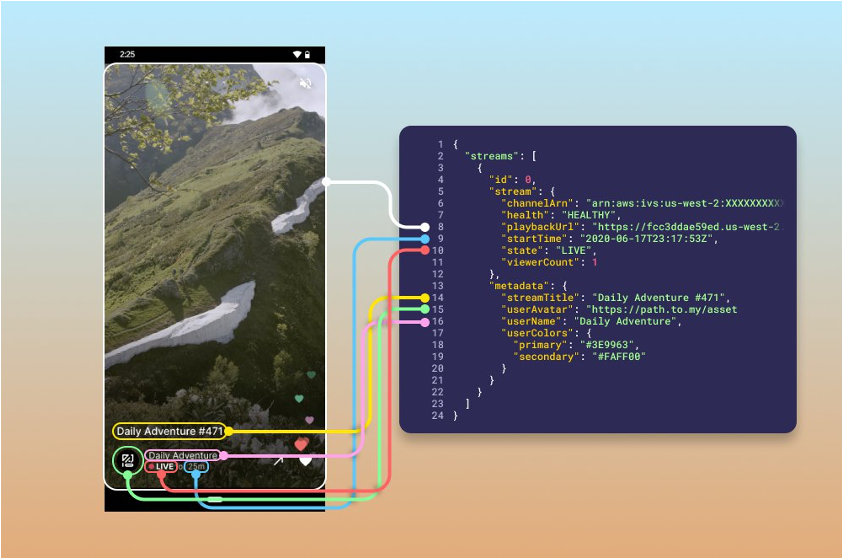The width and height of the screenshot is (842, 558).
Task: Click the "streams" key on line 2
Action: pos(489,156)
